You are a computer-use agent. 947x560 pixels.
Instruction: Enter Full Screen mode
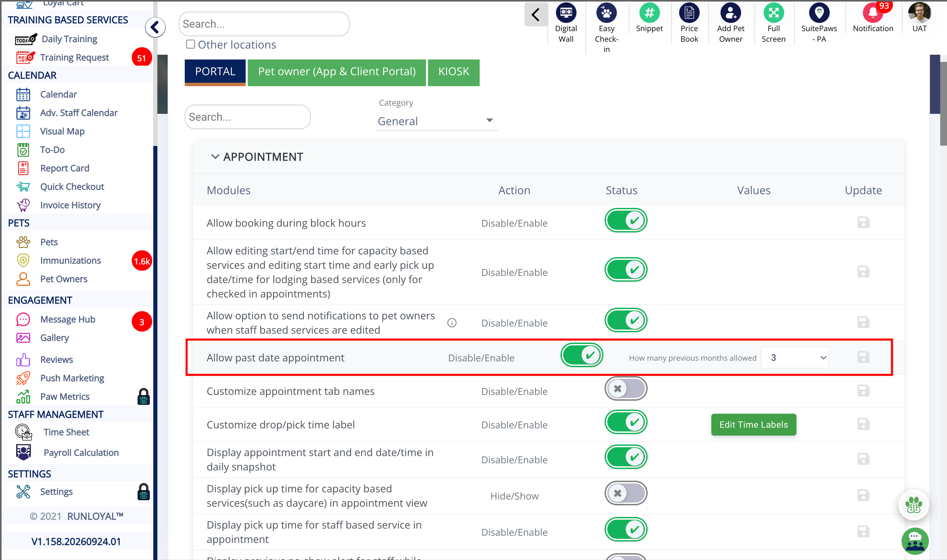click(773, 13)
